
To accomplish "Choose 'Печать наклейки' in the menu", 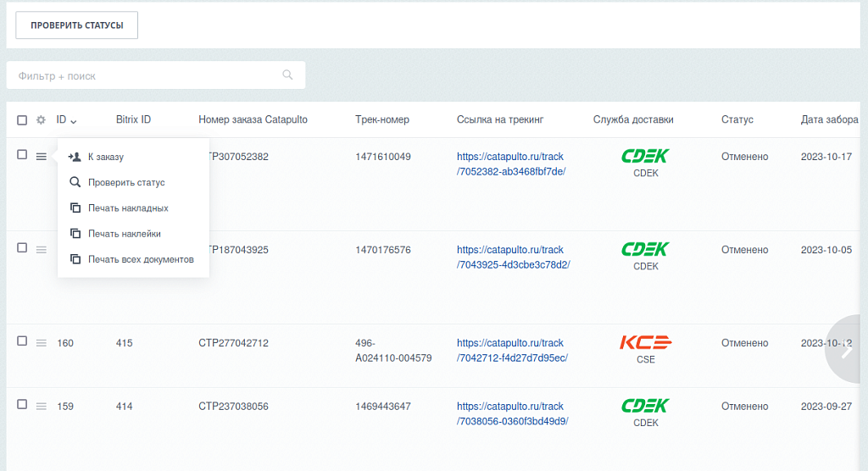I will coord(124,234).
